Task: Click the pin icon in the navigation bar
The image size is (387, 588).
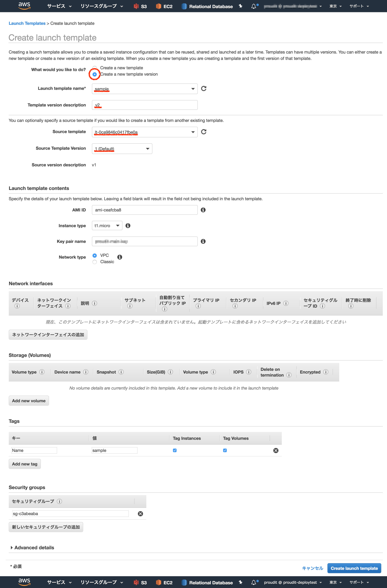Action: (240, 6)
